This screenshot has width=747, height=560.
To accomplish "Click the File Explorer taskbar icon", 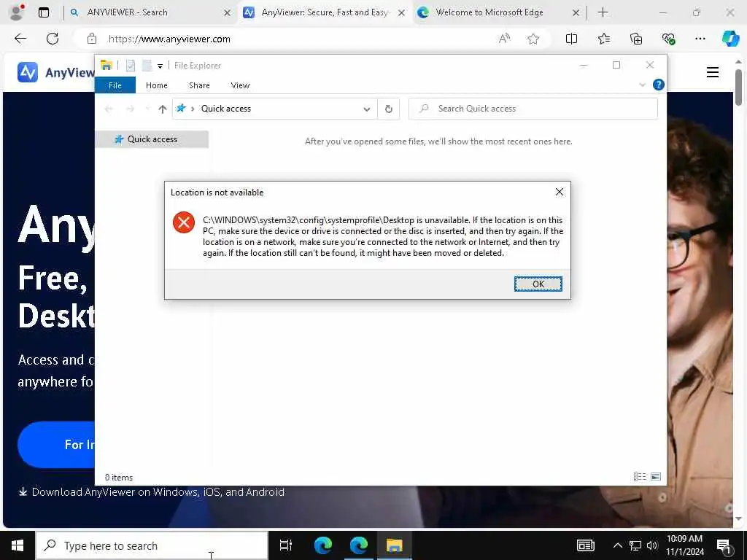I will (394, 545).
